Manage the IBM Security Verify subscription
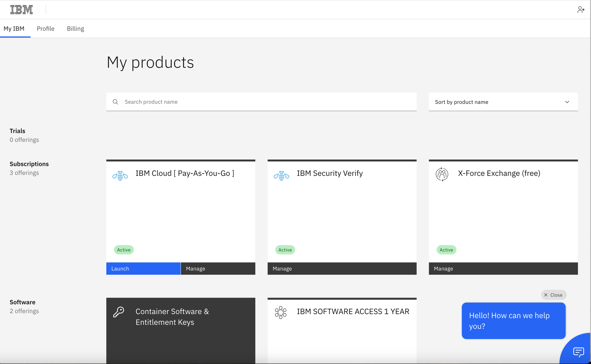591x364 pixels. [342, 269]
